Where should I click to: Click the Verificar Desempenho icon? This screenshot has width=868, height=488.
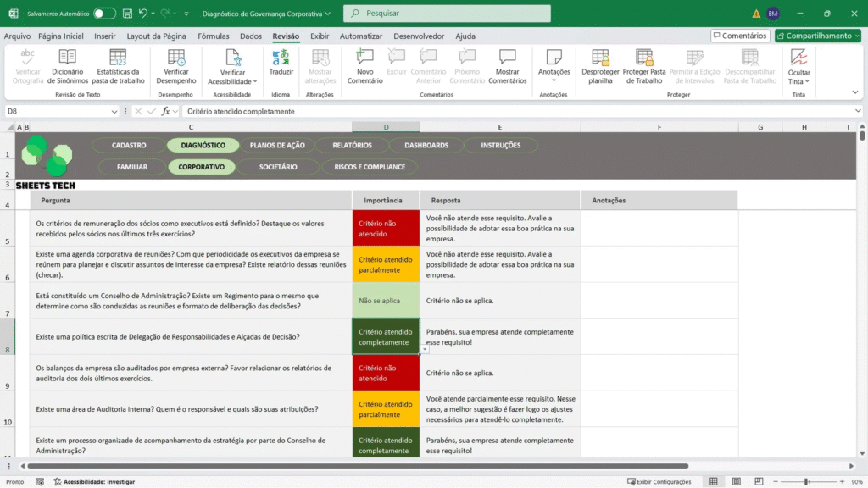point(176,58)
